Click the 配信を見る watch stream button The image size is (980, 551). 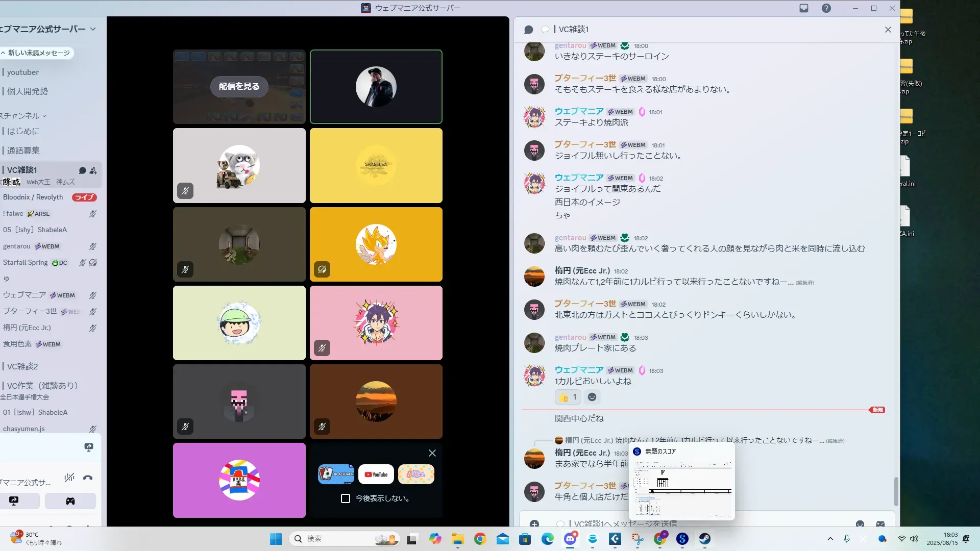tap(239, 86)
